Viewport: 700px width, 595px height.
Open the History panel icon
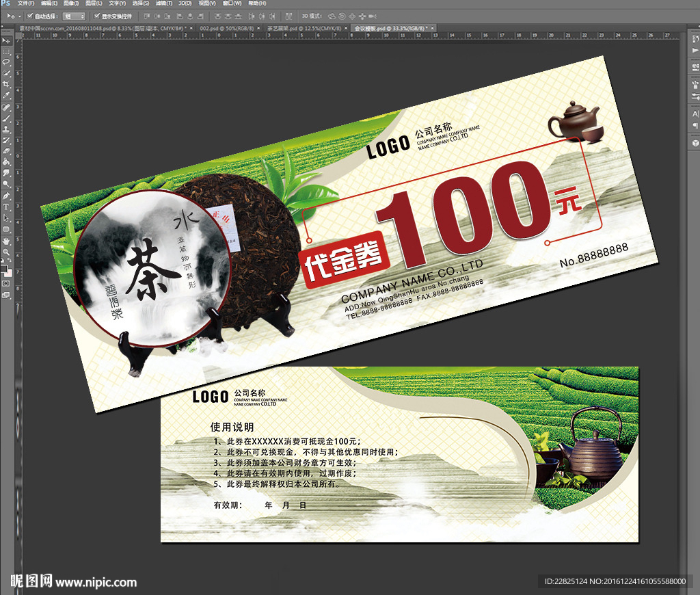pos(695,39)
